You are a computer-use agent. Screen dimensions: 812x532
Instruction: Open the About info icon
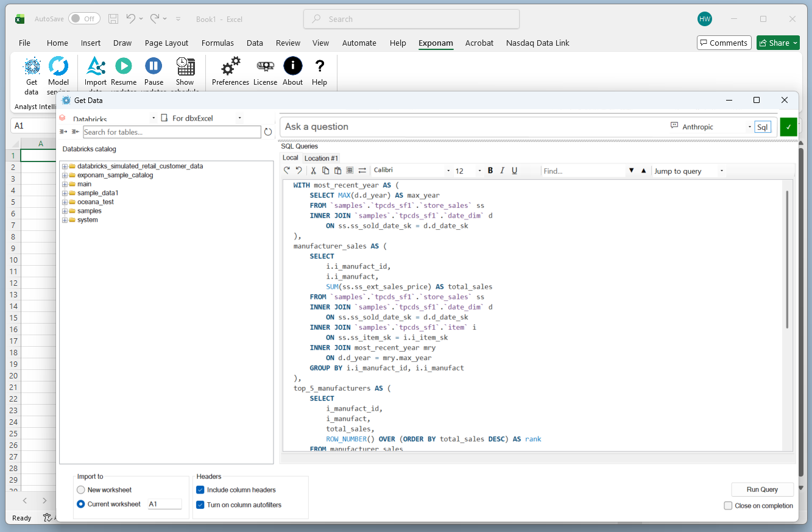tap(293, 66)
